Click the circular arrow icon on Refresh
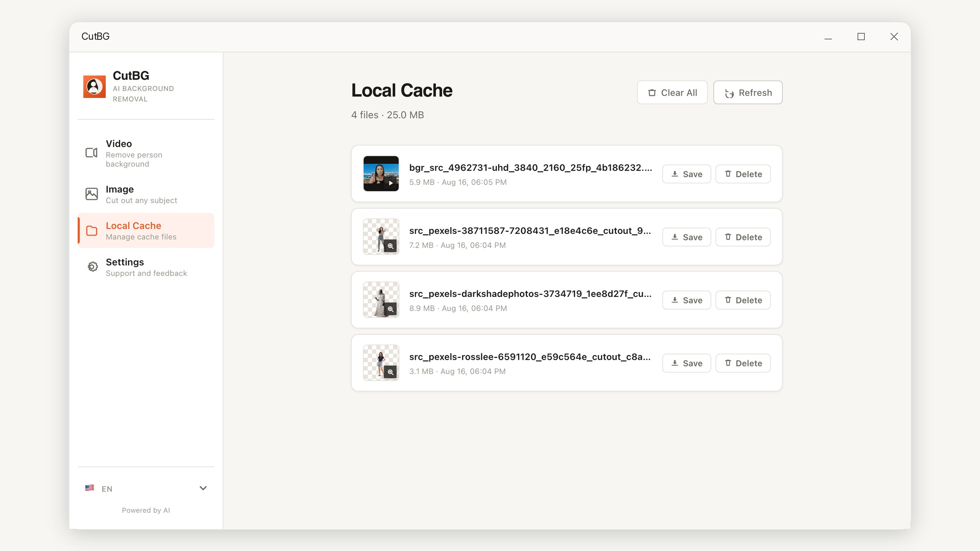 tap(729, 93)
